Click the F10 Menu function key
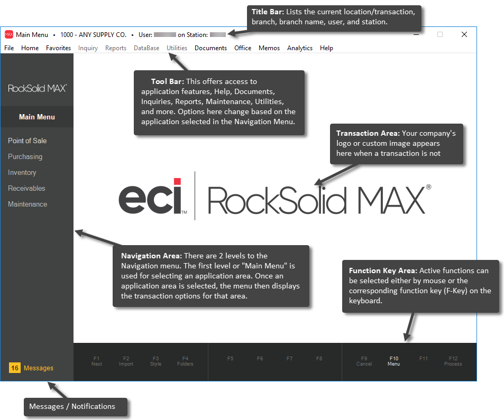This screenshot has height=420, width=504. [394, 361]
